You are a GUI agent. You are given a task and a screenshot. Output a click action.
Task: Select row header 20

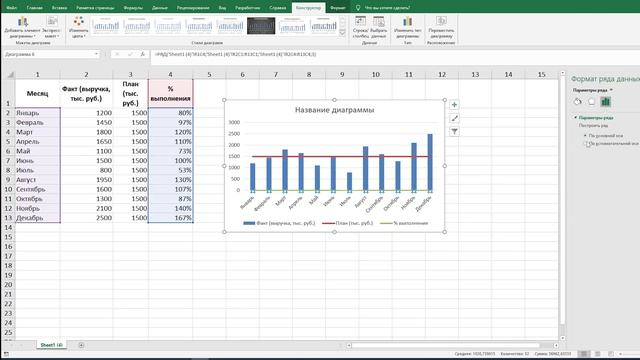(x=8, y=285)
